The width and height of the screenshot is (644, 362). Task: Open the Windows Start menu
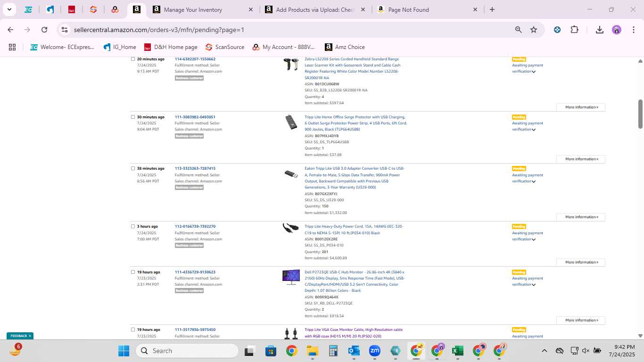[124, 351]
